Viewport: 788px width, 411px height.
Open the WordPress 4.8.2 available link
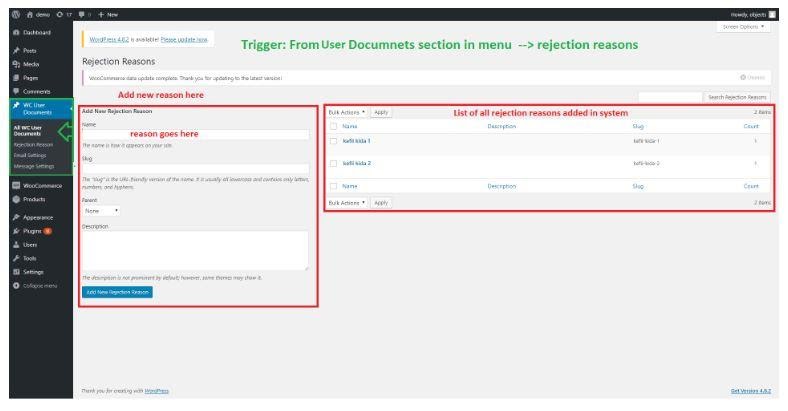tap(109, 40)
